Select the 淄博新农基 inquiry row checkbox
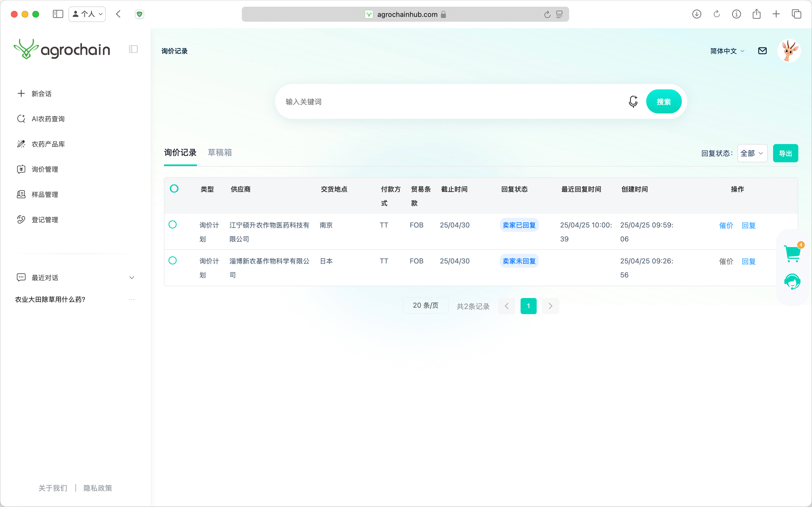 pyautogui.click(x=172, y=260)
